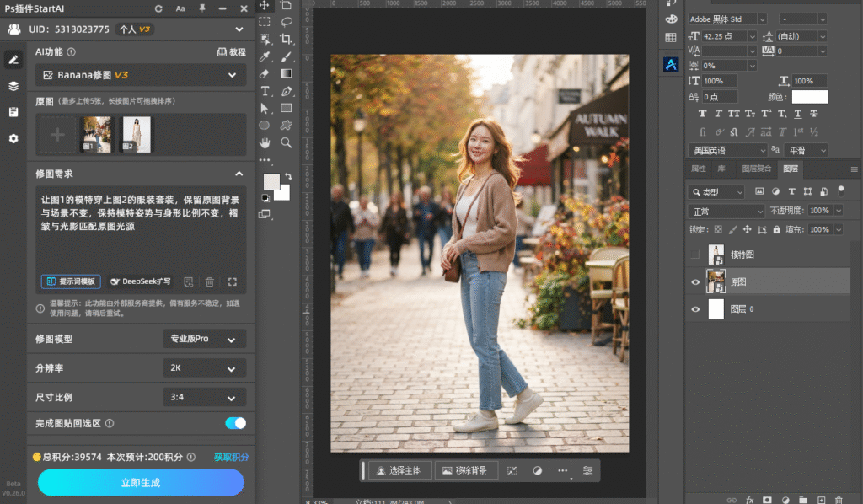
Task: Select the Hand tool
Action: tap(265, 143)
